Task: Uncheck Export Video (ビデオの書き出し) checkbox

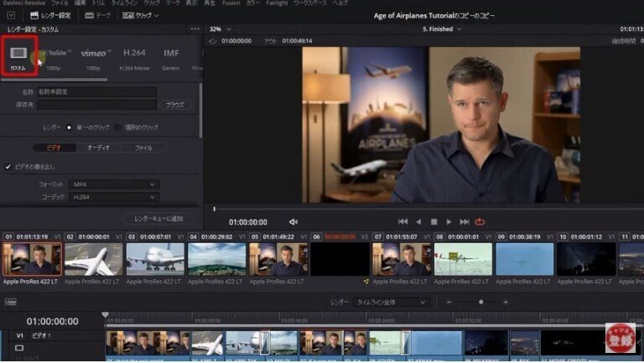Action: pyautogui.click(x=8, y=167)
